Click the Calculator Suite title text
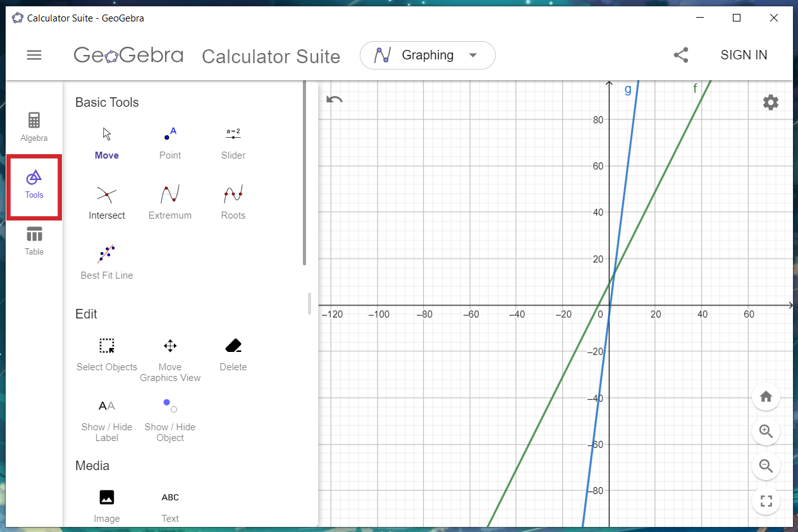798x532 pixels. 271,56
